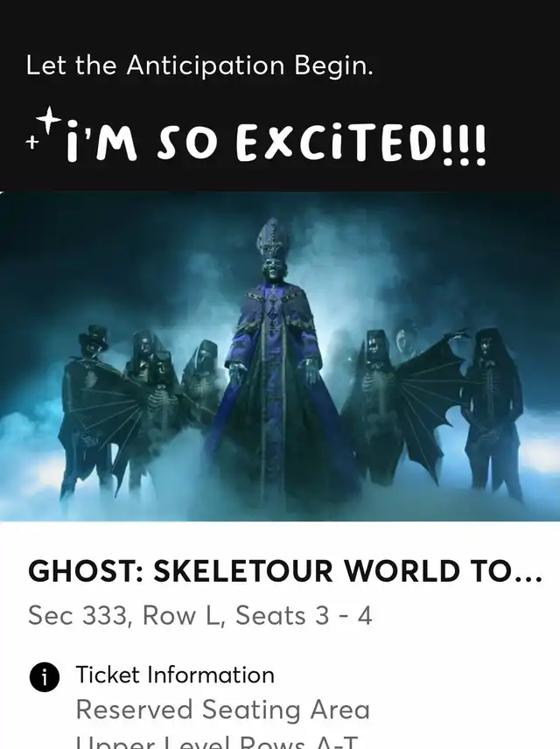Select Sec 333, Row L, Seats 3 - 4
This screenshot has height=749, width=560.
click(x=199, y=615)
